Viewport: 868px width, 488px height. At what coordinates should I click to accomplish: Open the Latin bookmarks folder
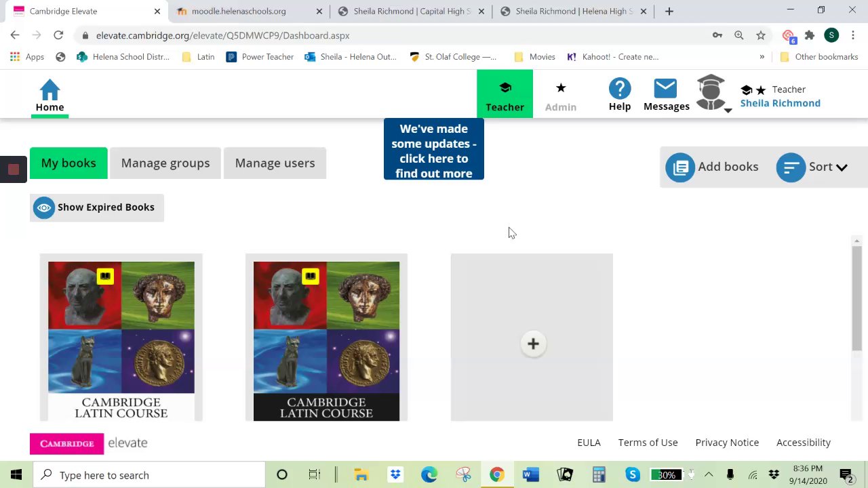pos(198,57)
